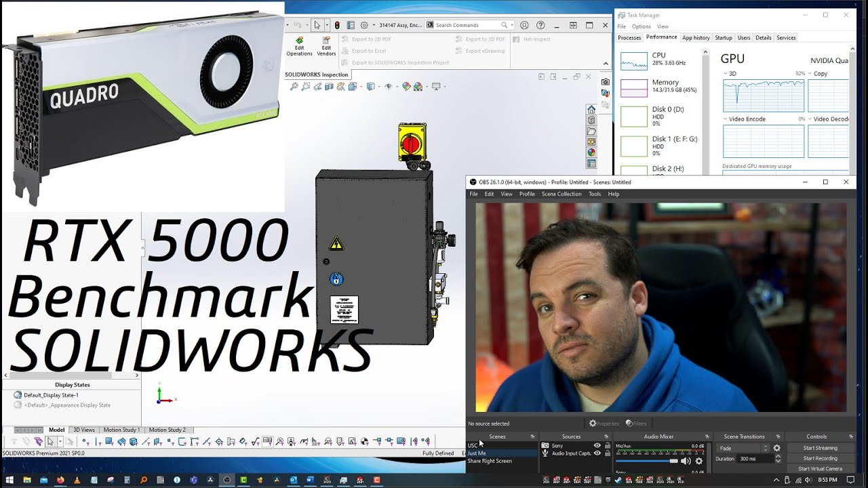Click Edit Operations in SOLIDWORKS Inspection ribbon
868x488 pixels.
pyautogui.click(x=299, y=46)
